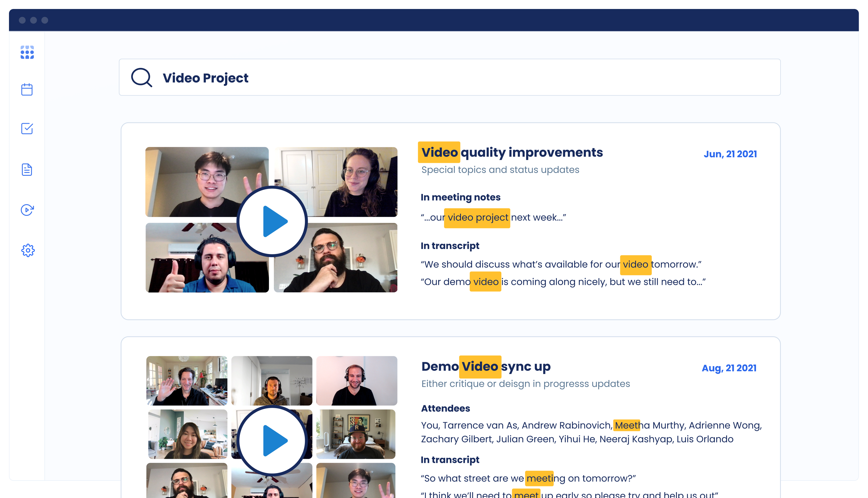
Task: Play the Demo Video sync up recording
Action: 272,441
